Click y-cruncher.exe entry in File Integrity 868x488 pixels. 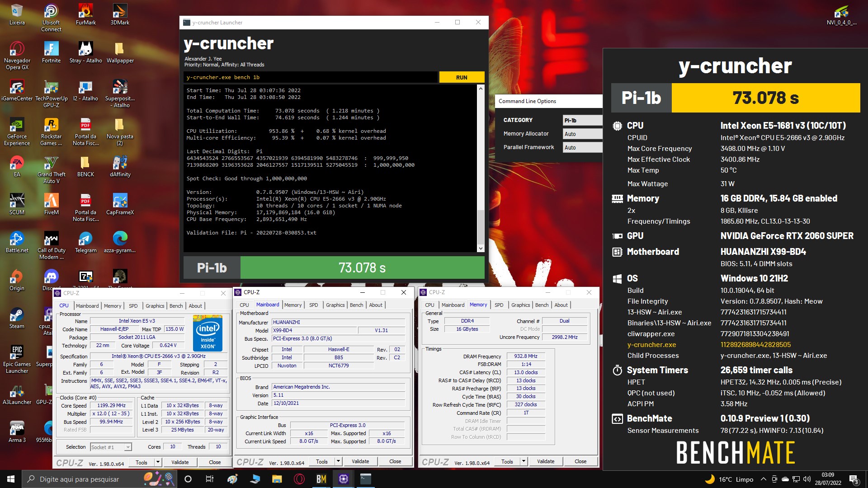[651, 344]
